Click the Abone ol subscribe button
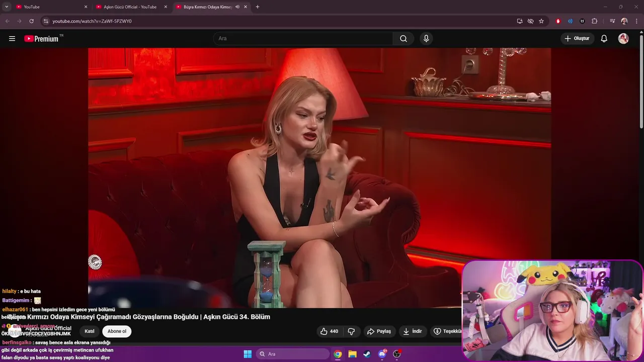This screenshot has height=362, width=644. 117,331
